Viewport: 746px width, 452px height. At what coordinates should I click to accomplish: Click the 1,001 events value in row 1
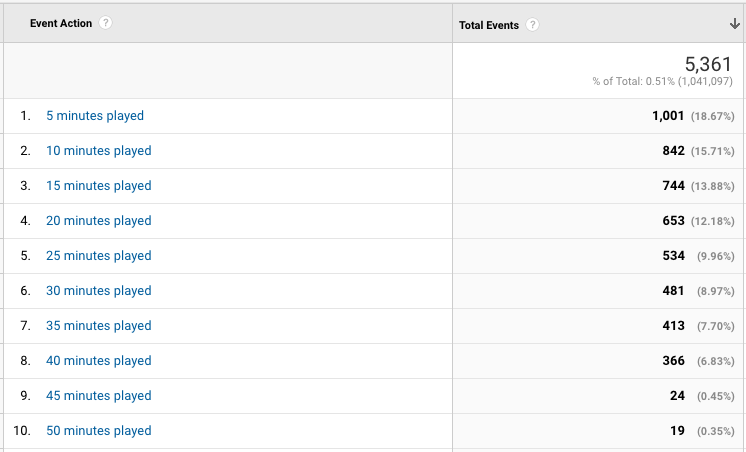(x=668, y=116)
